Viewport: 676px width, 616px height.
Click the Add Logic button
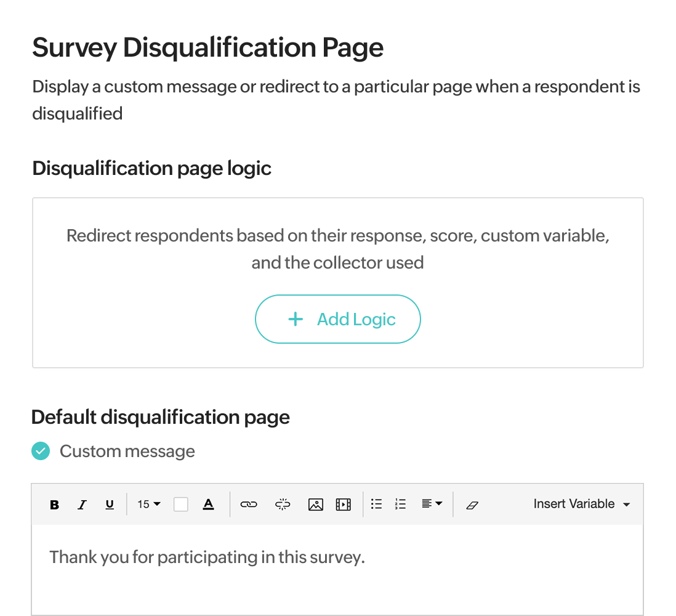point(337,319)
